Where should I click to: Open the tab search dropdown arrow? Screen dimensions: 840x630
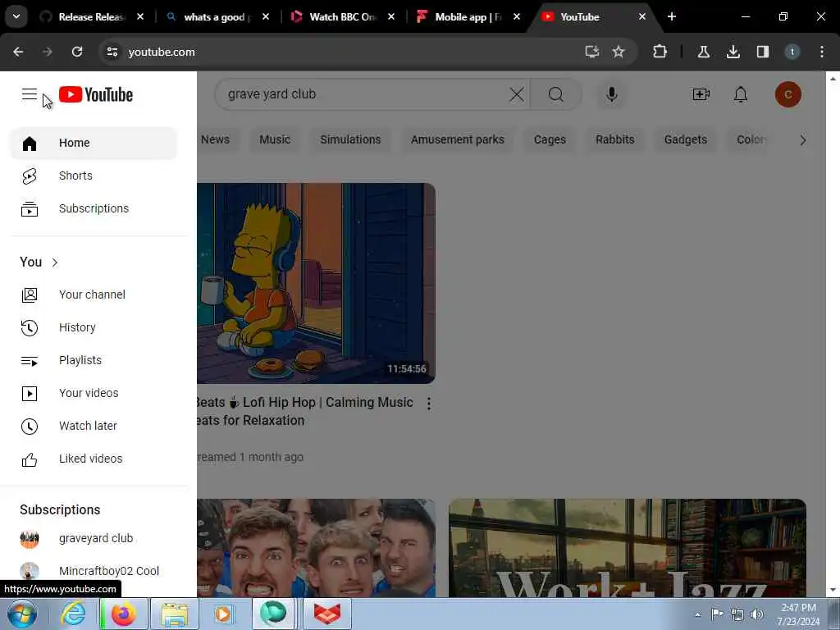16,16
